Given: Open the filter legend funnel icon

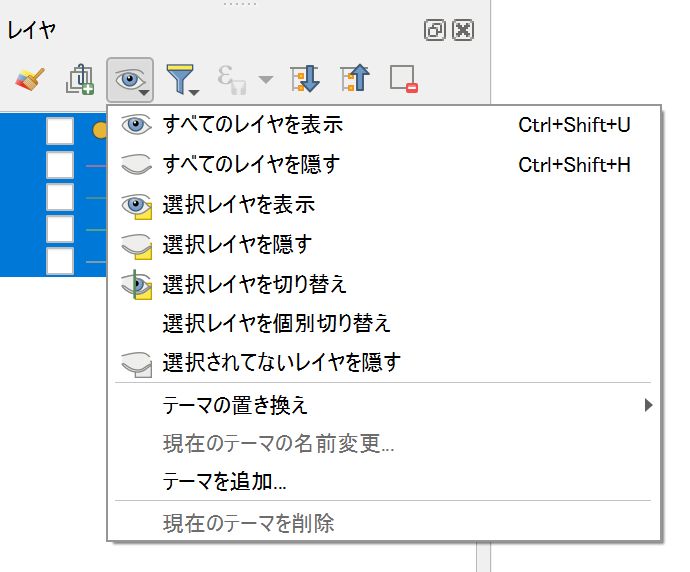Looking at the screenshot, I should click(x=182, y=80).
